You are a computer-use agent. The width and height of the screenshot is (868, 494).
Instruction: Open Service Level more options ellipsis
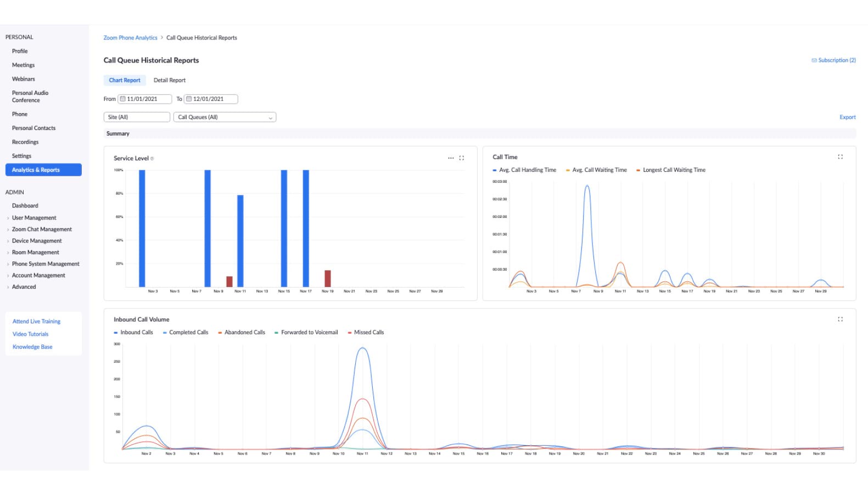coord(451,158)
